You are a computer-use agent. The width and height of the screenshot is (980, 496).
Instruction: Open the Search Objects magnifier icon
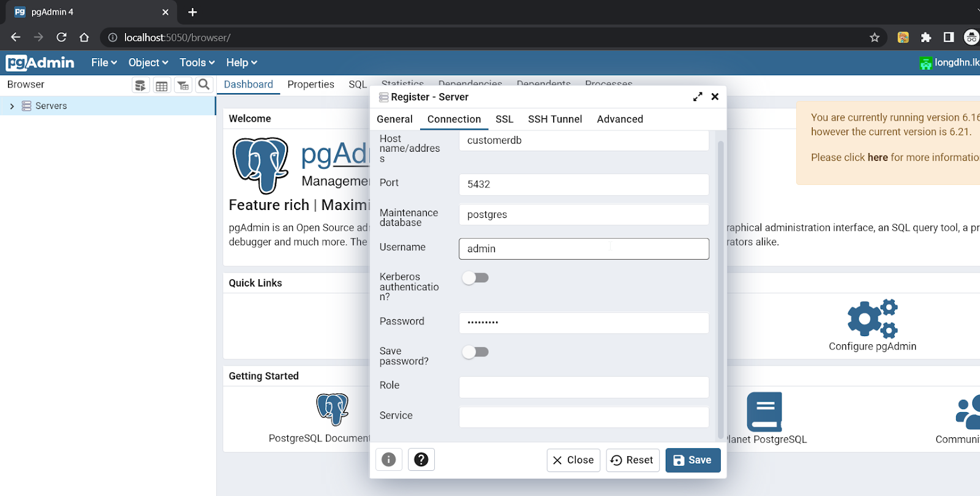[204, 85]
